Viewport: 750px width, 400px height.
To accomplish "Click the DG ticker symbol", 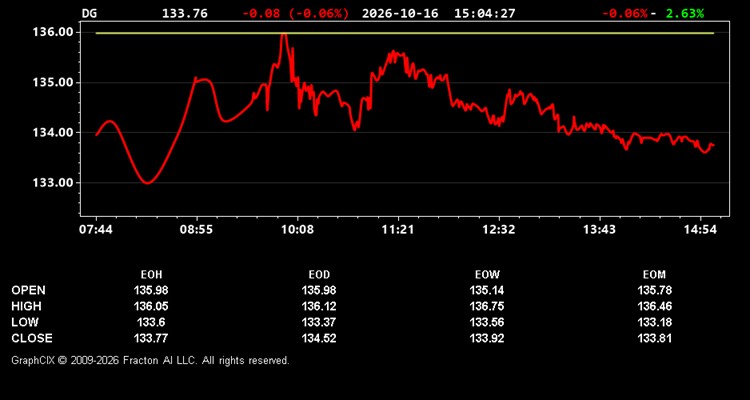I will (89, 13).
